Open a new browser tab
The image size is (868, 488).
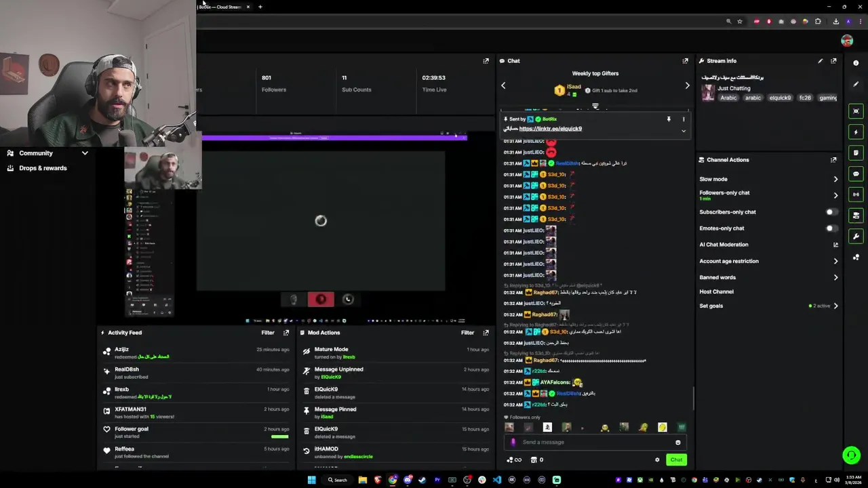point(260,7)
